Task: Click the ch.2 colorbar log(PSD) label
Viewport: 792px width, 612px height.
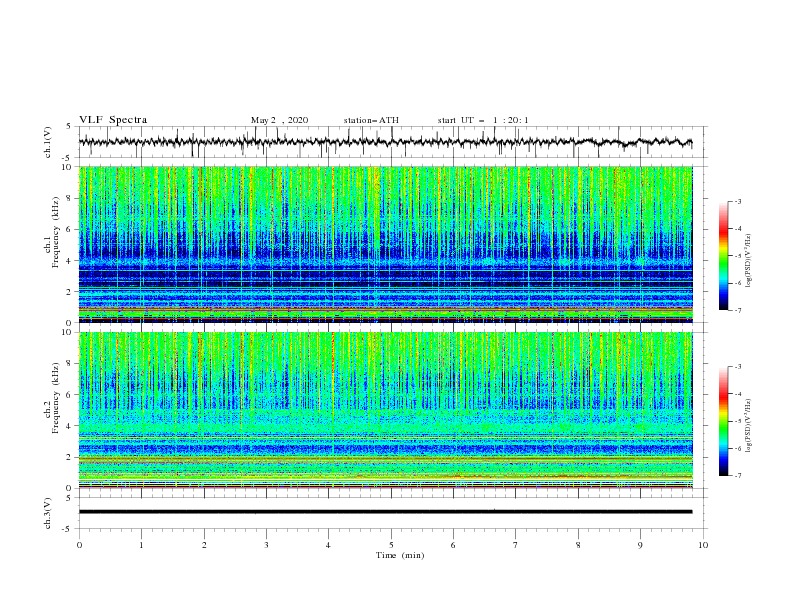Action: click(749, 427)
